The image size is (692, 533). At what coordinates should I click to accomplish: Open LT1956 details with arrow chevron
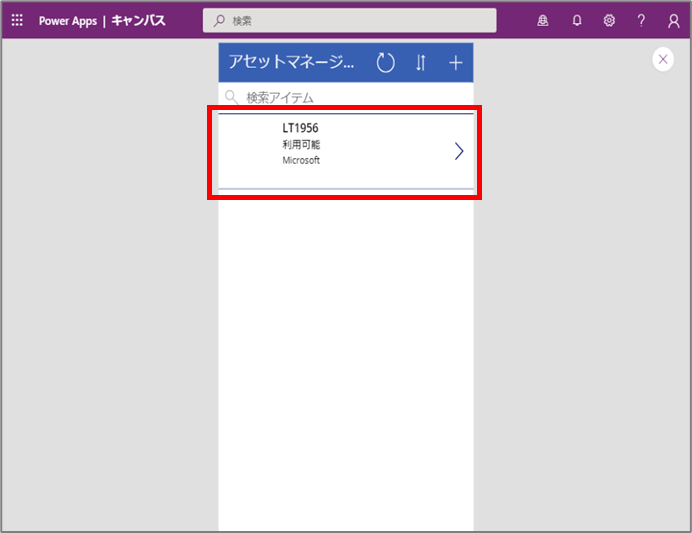click(x=459, y=151)
